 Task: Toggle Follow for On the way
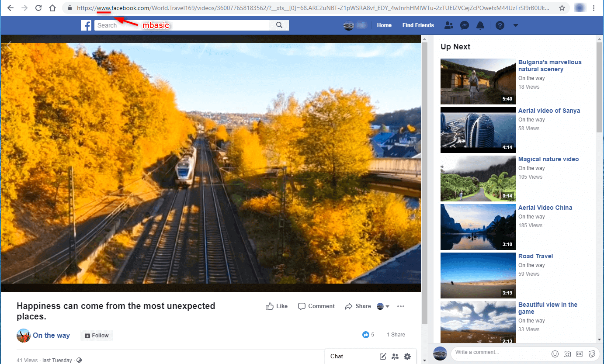click(x=97, y=336)
